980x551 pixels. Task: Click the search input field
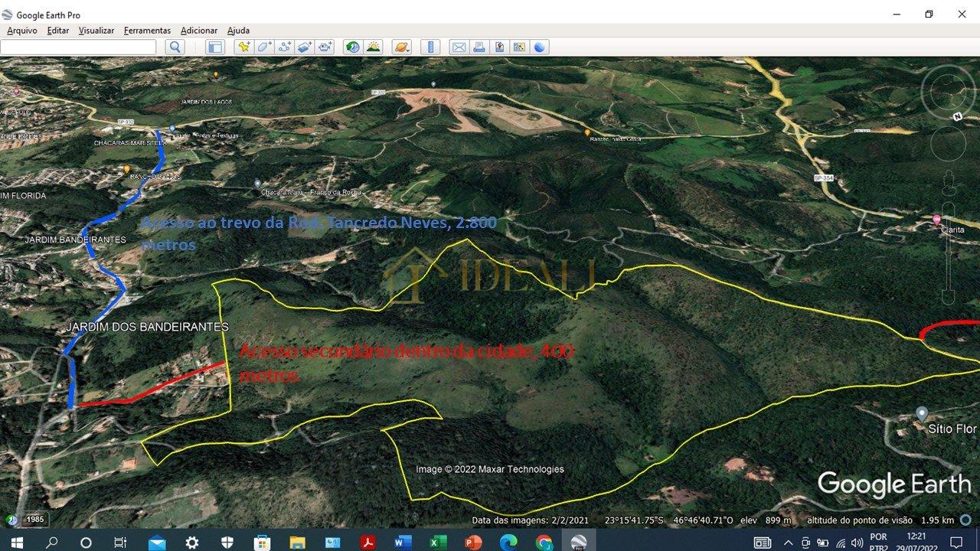[x=78, y=47]
